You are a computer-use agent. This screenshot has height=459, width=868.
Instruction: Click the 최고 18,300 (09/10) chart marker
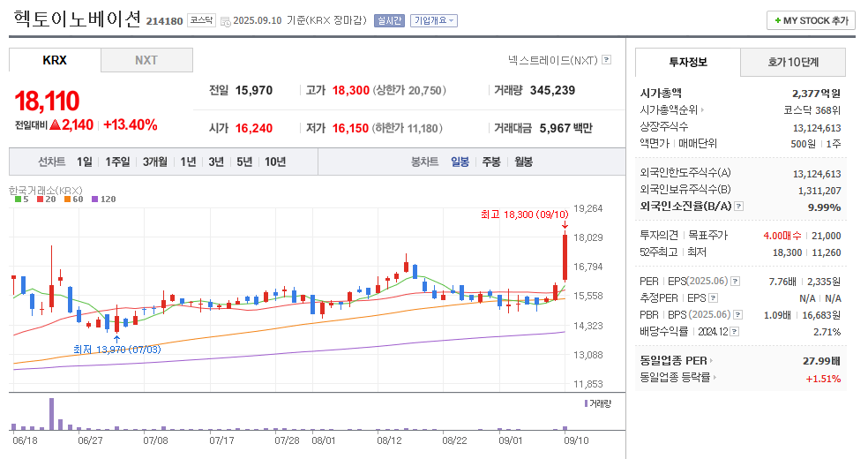(524, 214)
